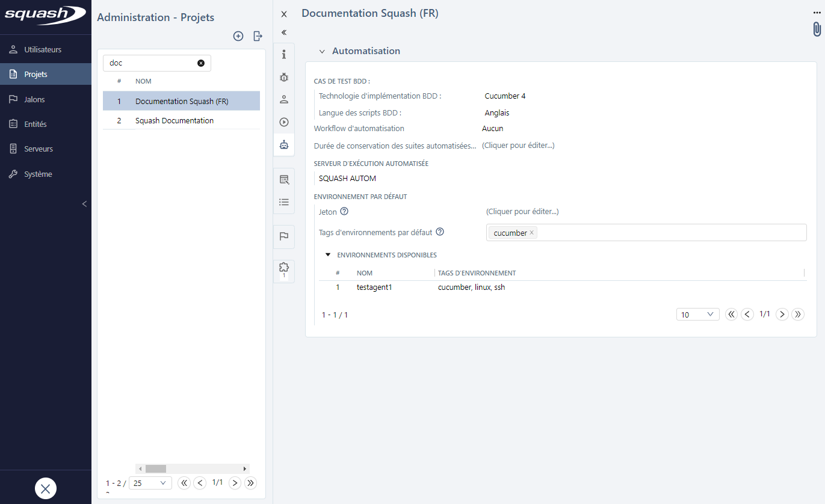Open the info lists anchor icon
The width and height of the screenshot is (825, 504).
point(284,202)
